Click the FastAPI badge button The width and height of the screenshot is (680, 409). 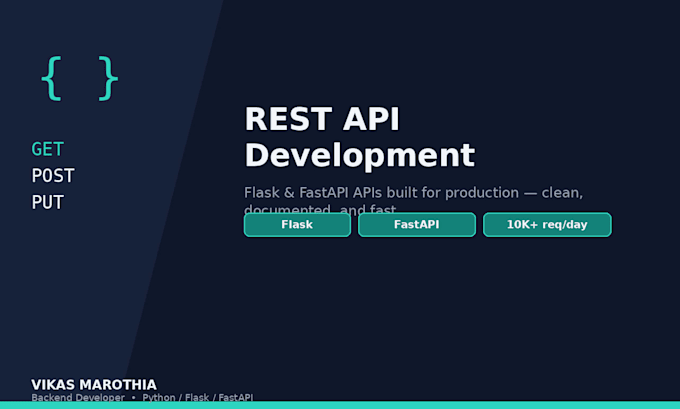(417, 225)
